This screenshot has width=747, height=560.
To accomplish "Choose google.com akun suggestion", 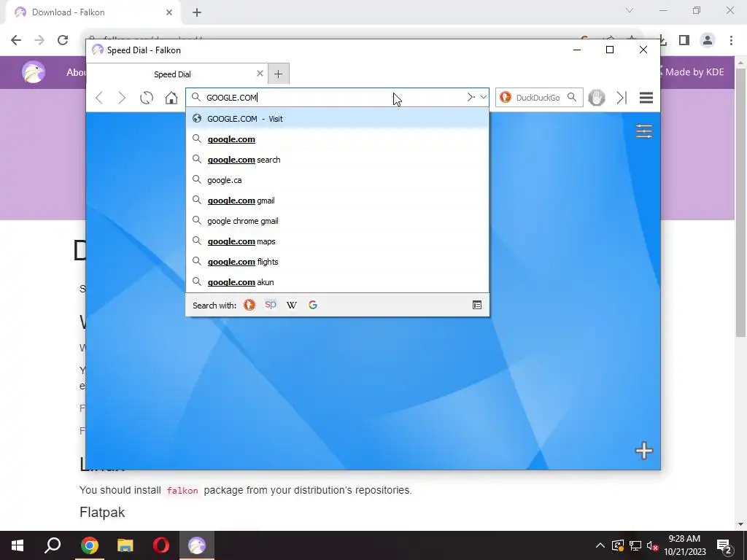I will click(x=337, y=282).
